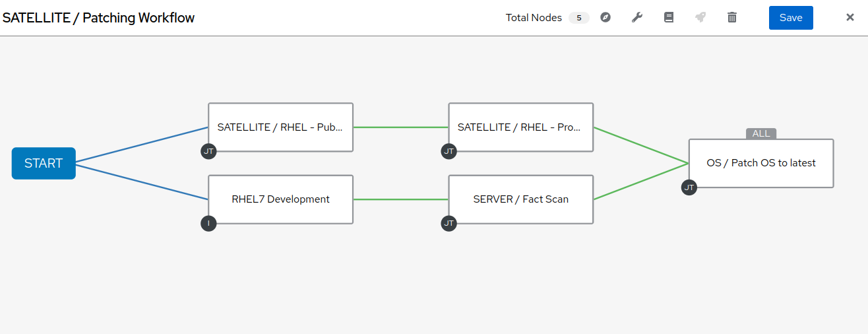Open the wrench tools icon

click(x=637, y=18)
